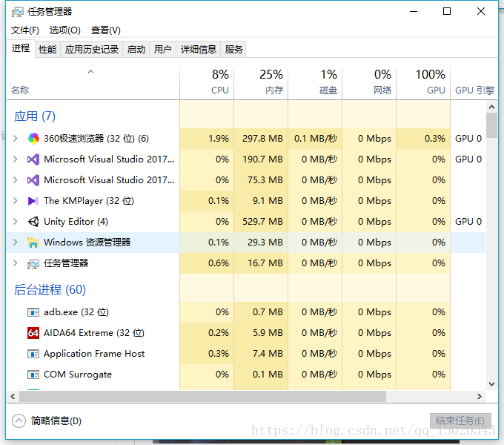
Task: Click the 简略信息 collapse arrow icon
Action: (19, 421)
